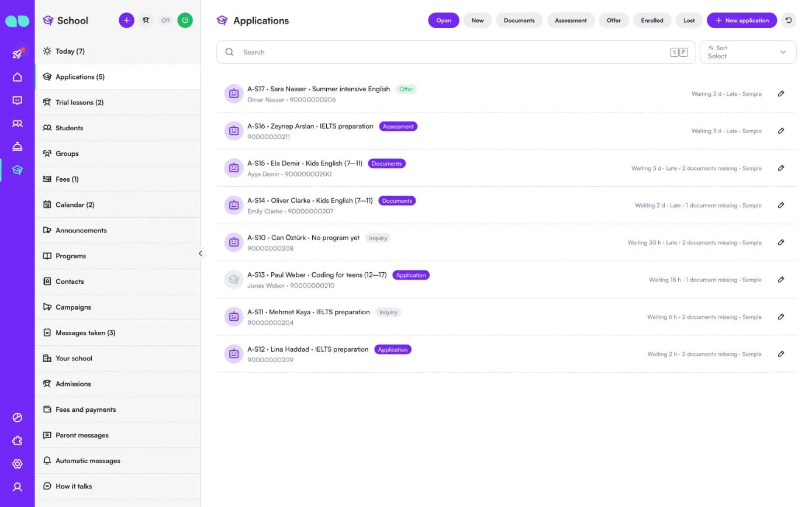Toggle the Off switch in School header
The image size is (812, 507).
166,20
